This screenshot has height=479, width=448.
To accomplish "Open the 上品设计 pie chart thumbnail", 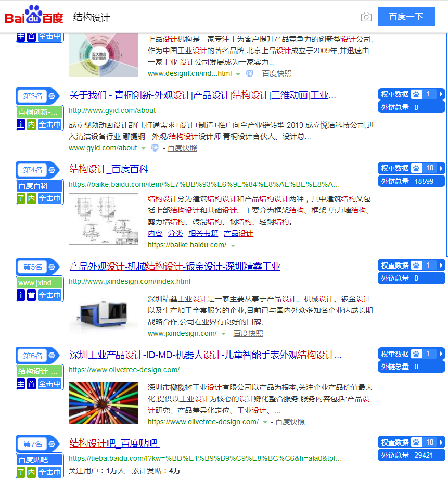I will click(x=103, y=55).
